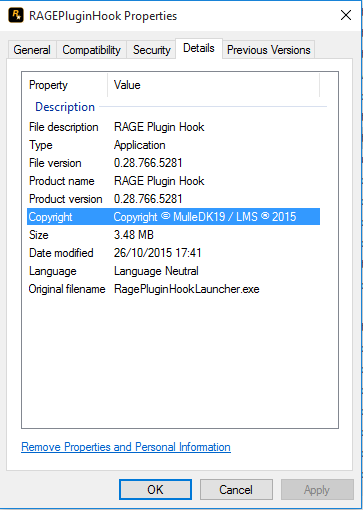Screen dimensions: 363x510
Task: Confirm with the OK button
Action: (x=155, y=490)
